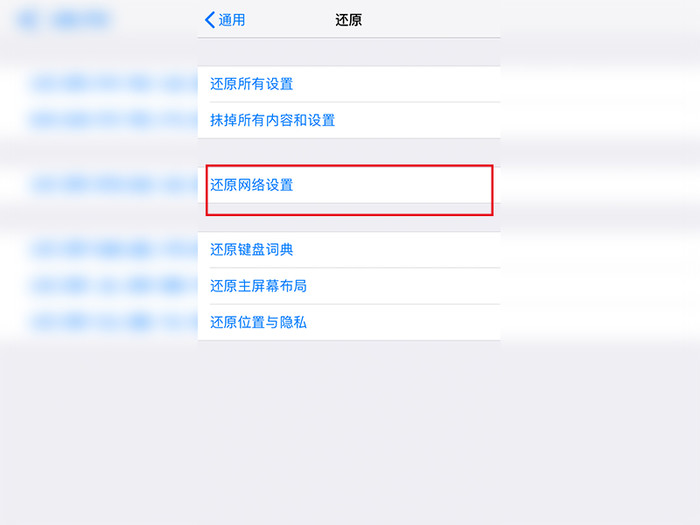Click blank area of 抹掉所有内容和设置 row
Viewport: 700px width, 525px height.
(417, 120)
